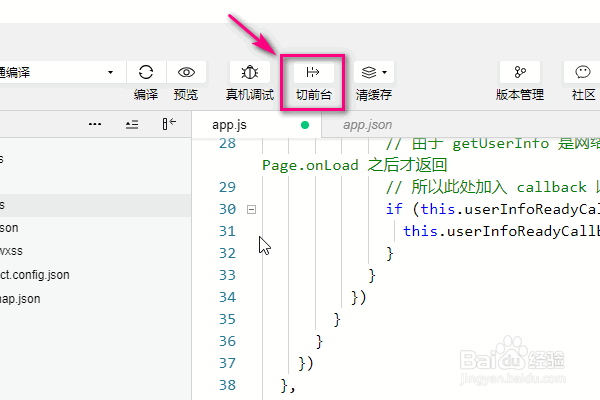Image resolution: width=600 pixels, height=400 pixels.
Task: Collapse all folders in file tree
Action: [132, 124]
